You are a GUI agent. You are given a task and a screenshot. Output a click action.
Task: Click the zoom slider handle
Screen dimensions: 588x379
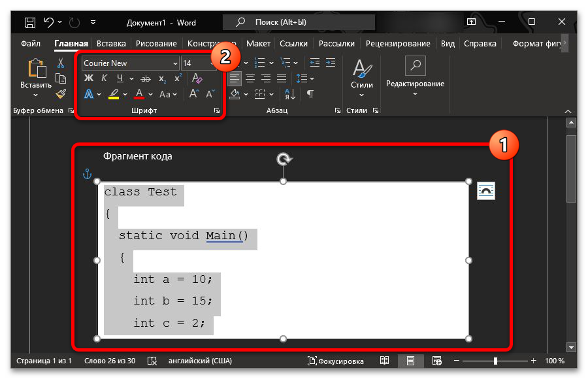[x=495, y=361]
